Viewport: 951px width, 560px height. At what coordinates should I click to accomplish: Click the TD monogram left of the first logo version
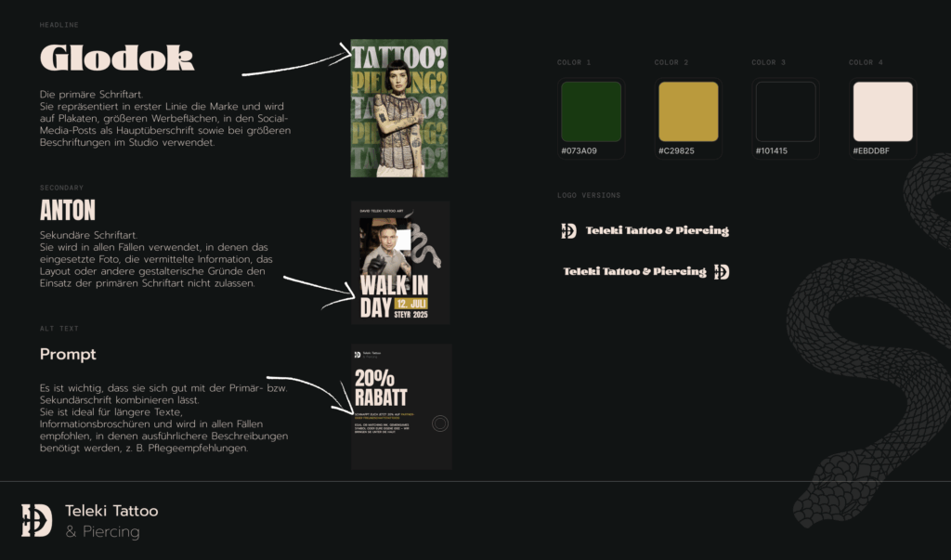click(x=568, y=230)
